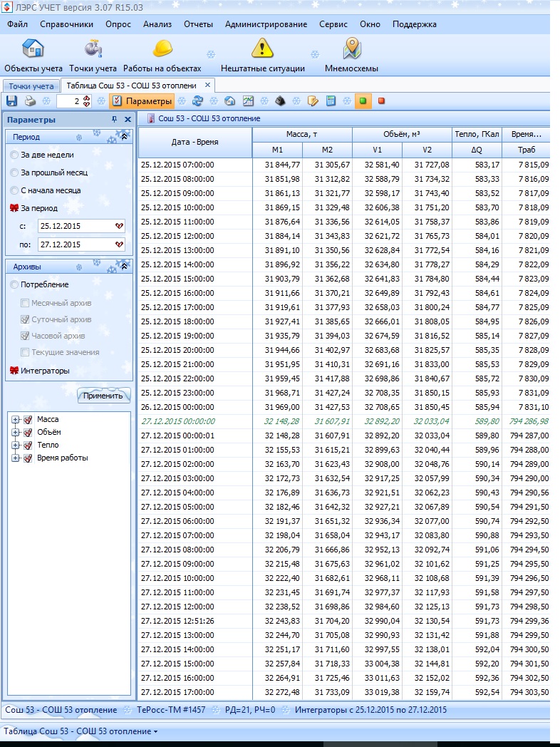Open the Администрирование menu
The width and height of the screenshot is (560, 747).
(x=266, y=24)
